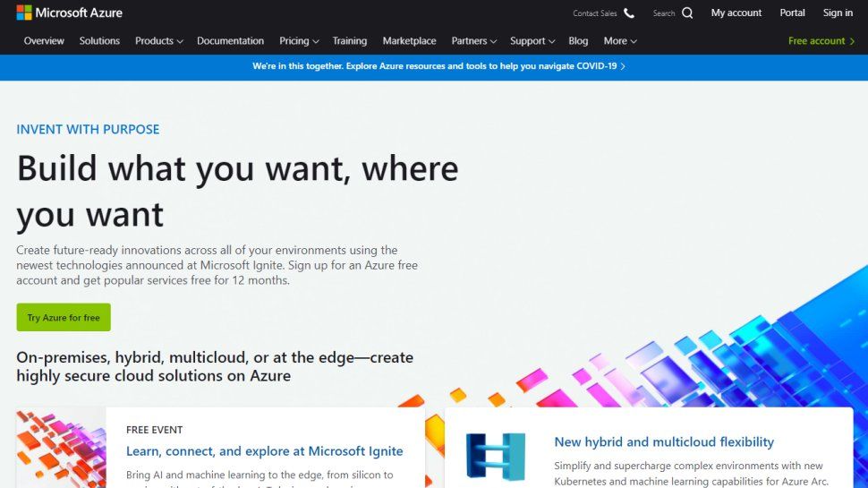Open the Marketplace nav item

pyautogui.click(x=409, y=41)
